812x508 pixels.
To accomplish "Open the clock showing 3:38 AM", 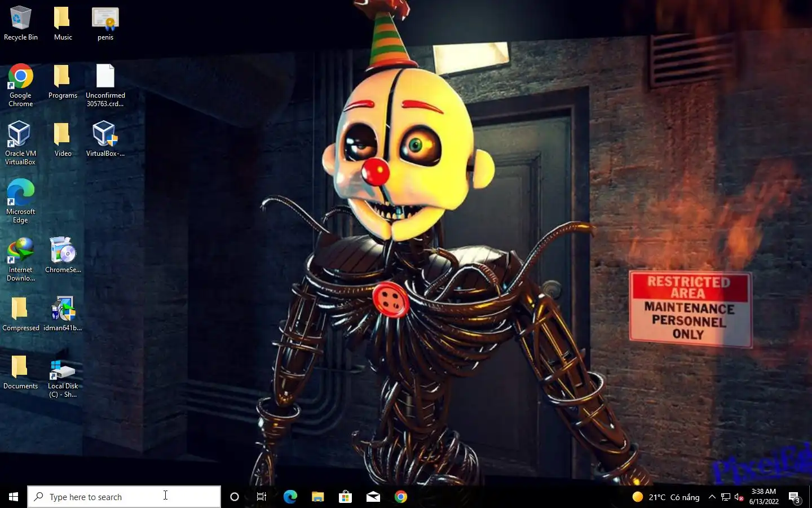I will click(764, 497).
